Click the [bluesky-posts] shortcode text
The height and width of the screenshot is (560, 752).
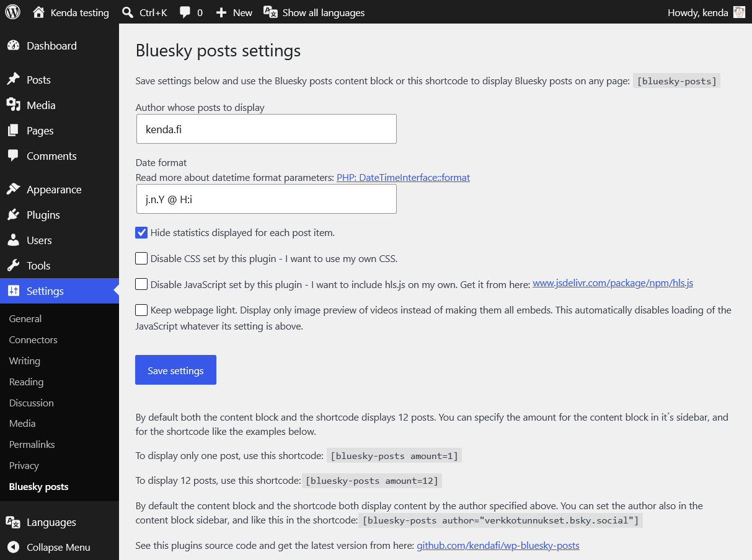click(677, 81)
